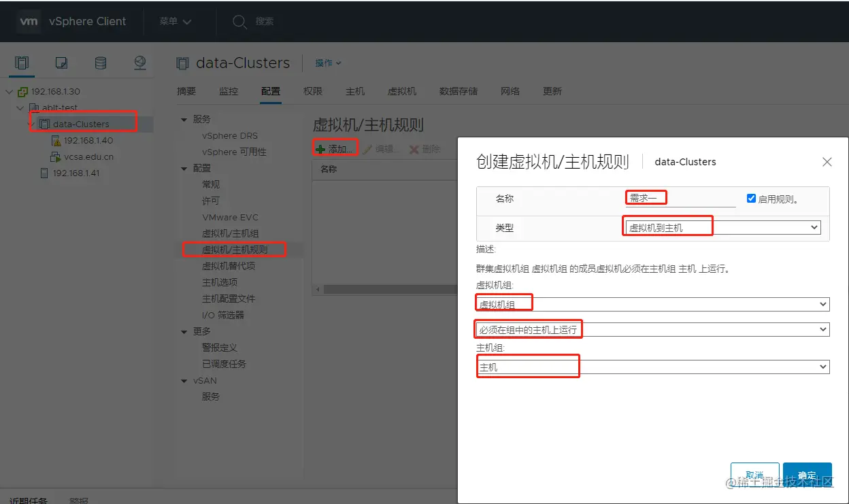Select data-Clusters in the inventory tree
The width and height of the screenshot is (849, 504).
coord(81,124)
